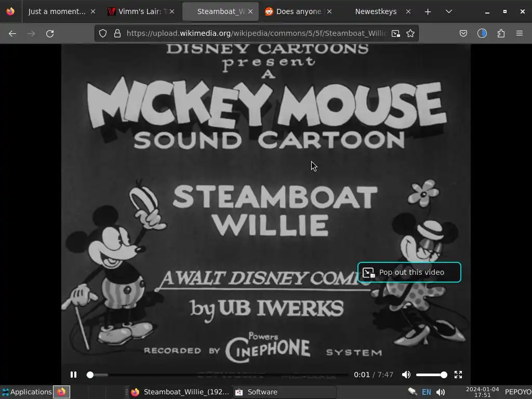532x399 pixels.
Task: Save page to Pocket
Action: (x=463, y=33)
